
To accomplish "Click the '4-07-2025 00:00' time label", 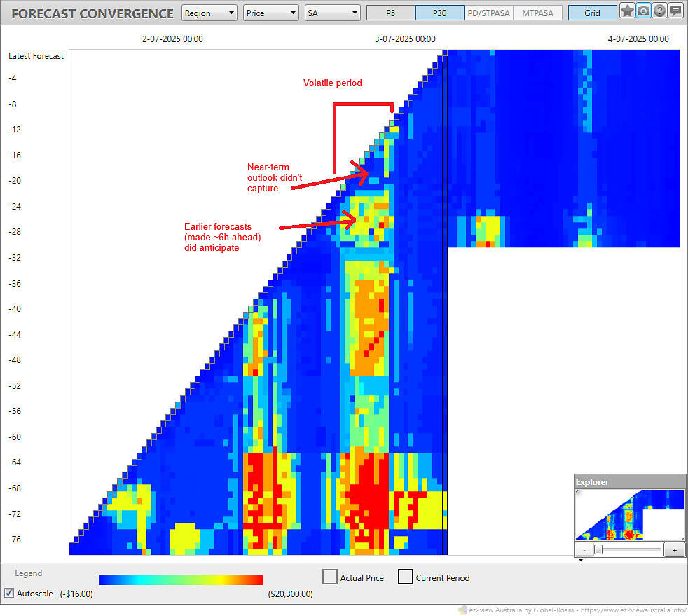I will click(x=638, y=39).
